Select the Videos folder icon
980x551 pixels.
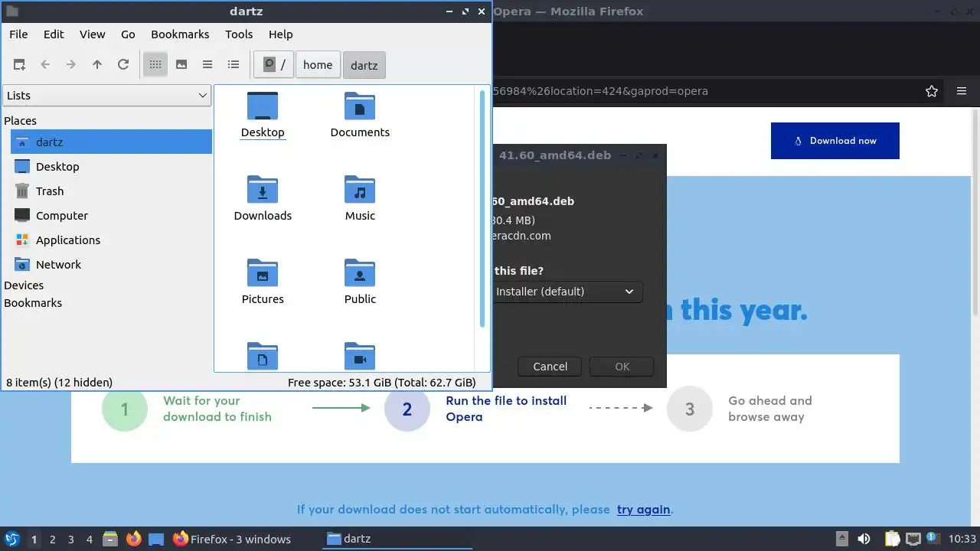coord(360,356)
